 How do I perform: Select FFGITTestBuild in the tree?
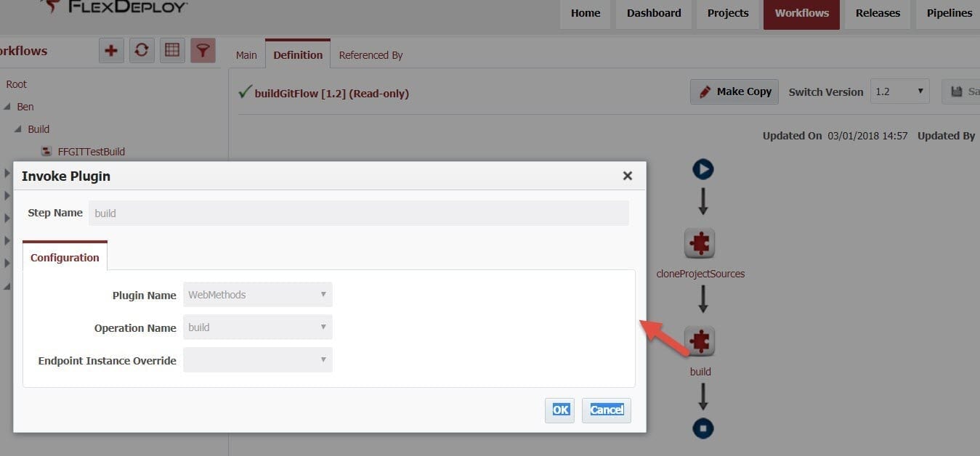pyautogui.click(x=92, y=152)
